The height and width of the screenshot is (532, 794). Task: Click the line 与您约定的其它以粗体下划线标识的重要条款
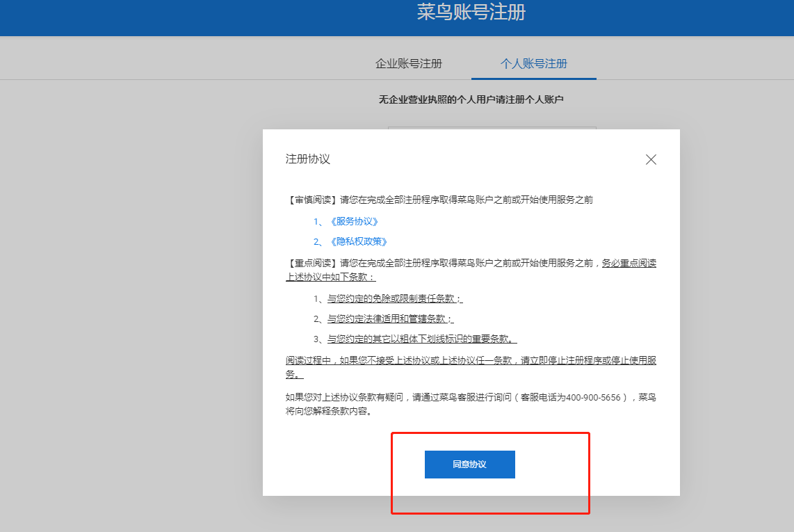(422, 339)
